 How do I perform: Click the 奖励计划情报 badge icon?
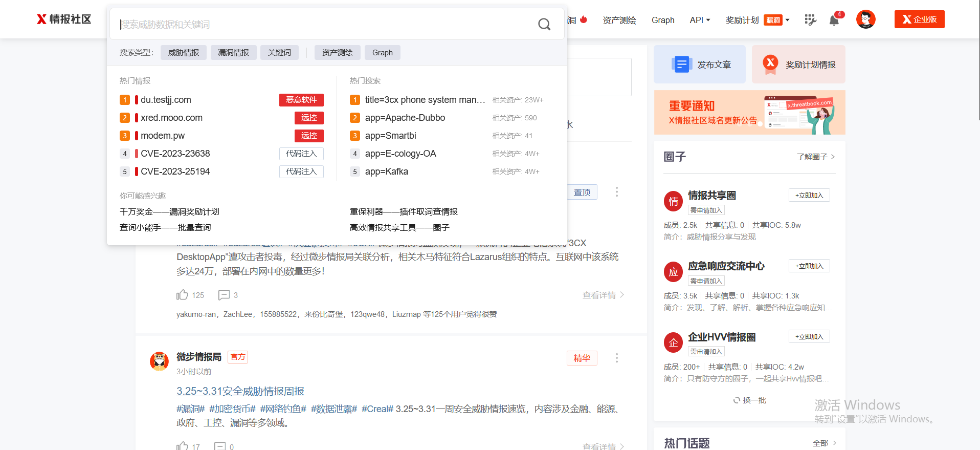(770, 65)
